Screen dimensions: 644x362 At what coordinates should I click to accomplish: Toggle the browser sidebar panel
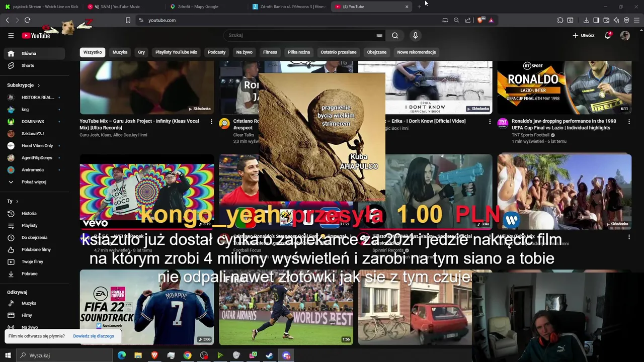(x=596, y=20)
